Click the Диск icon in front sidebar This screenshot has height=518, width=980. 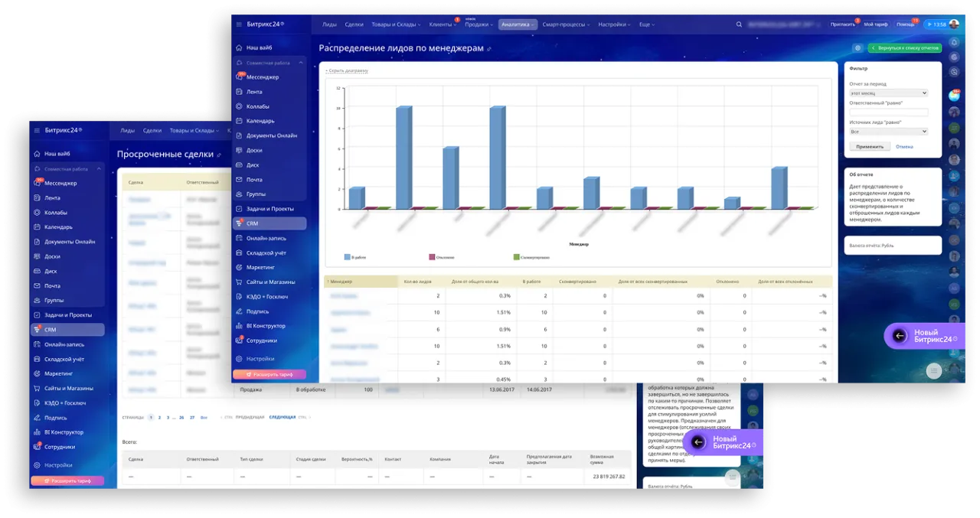240,165
